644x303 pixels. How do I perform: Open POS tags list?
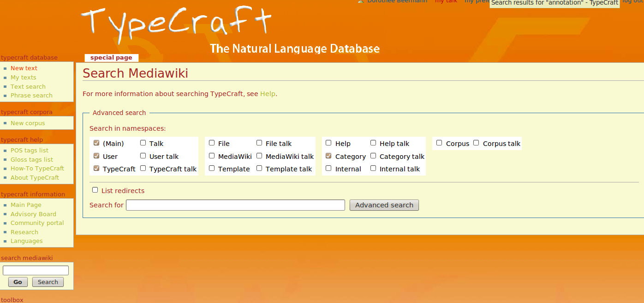[x=30, y=151]
